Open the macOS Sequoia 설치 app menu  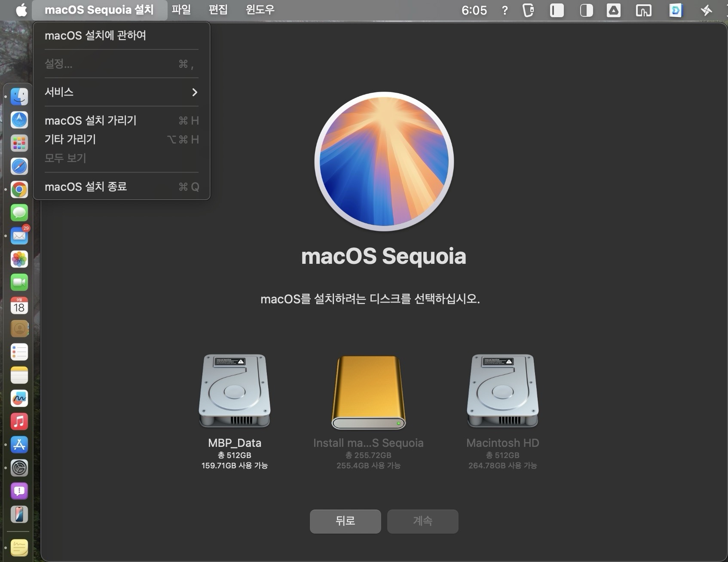click(99, 10)
